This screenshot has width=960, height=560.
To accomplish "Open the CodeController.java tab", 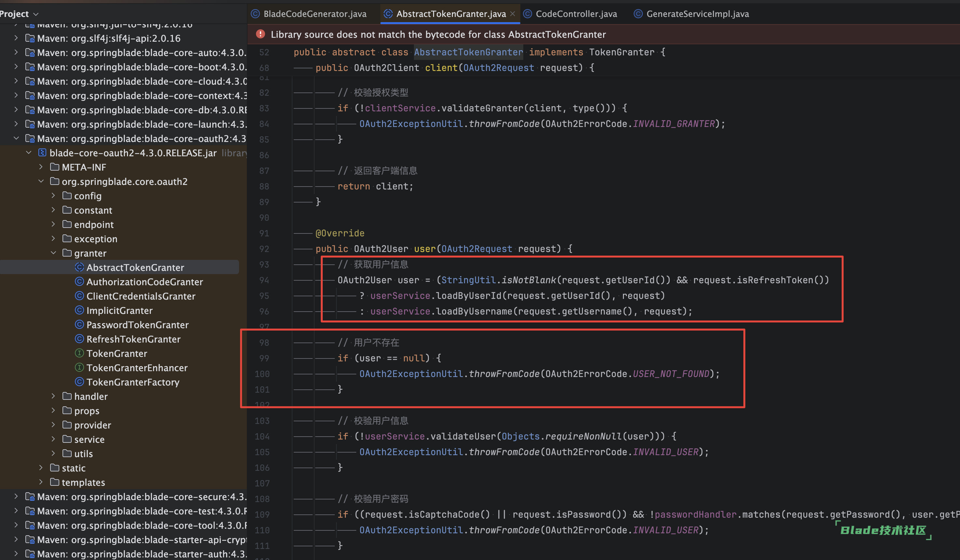I will coord(570,14).
